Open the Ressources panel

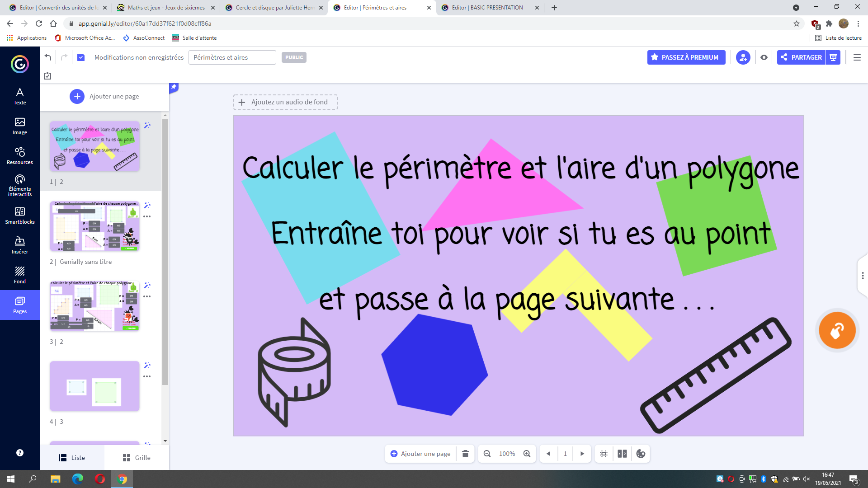pos(19,155)
